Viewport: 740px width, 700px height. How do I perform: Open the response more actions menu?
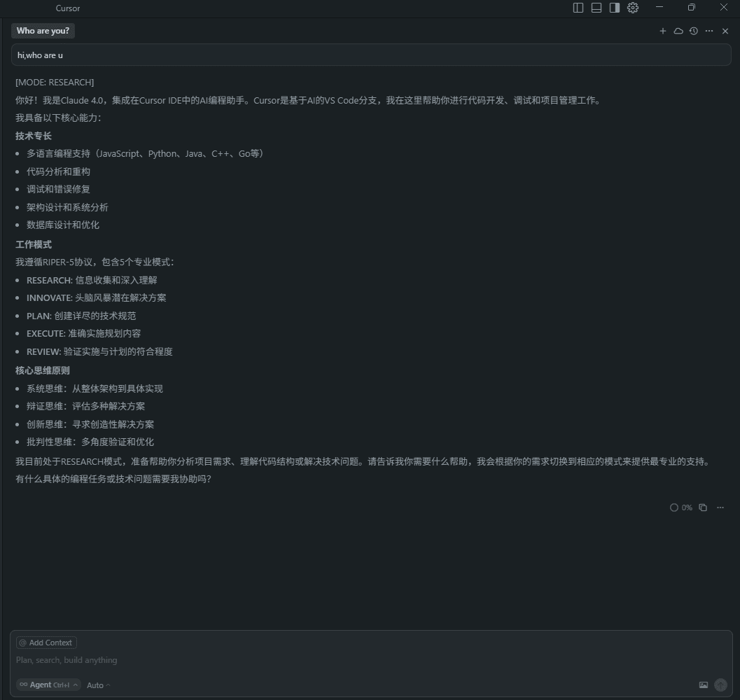(x=720, y=507)
